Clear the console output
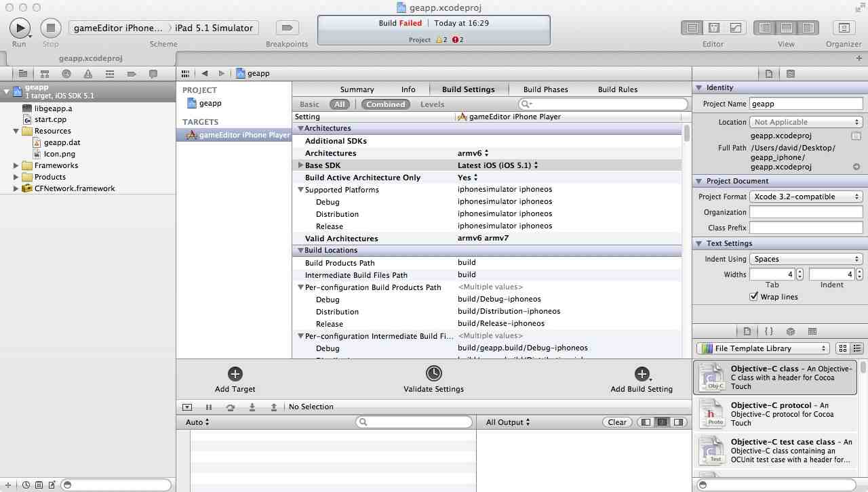The image size is (868, 492). 617,422
